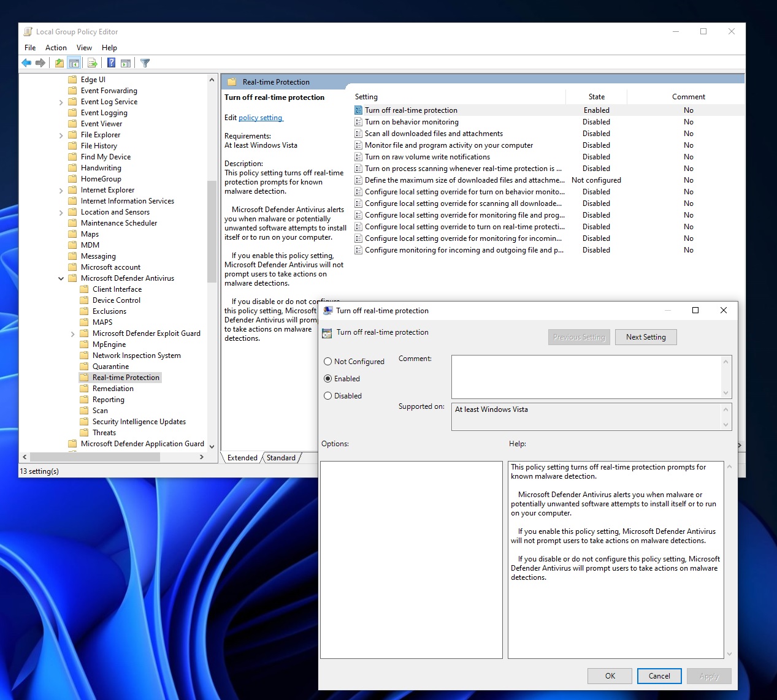Screen dimensions: 777x700
Task: Click the folder icon for Exclusions
Action: (x=84, y=311)
